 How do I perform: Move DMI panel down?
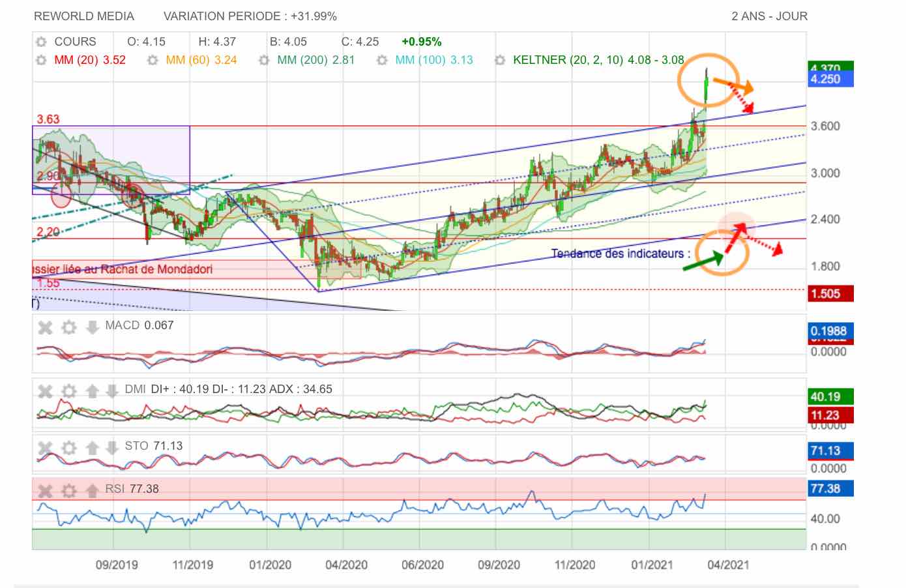pos(112,391)
